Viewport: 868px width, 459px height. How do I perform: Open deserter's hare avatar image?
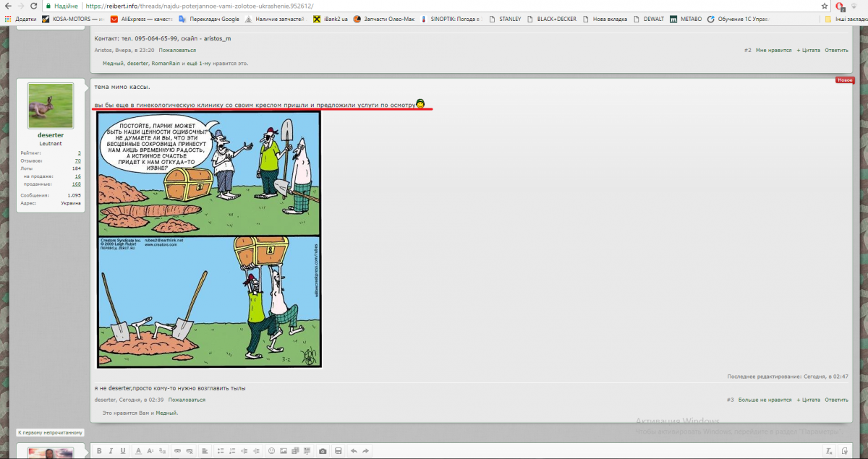tap(51, 106)
